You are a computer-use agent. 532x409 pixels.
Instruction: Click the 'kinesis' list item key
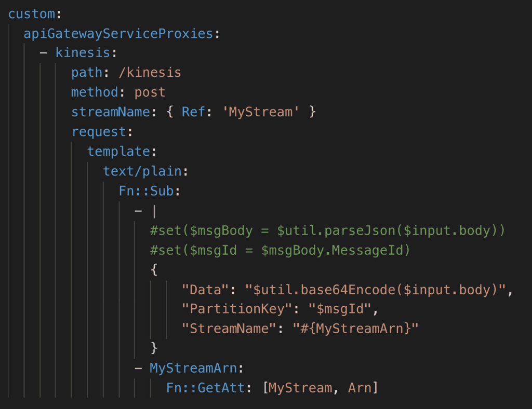pyautogui.click(x=83, y=53)
